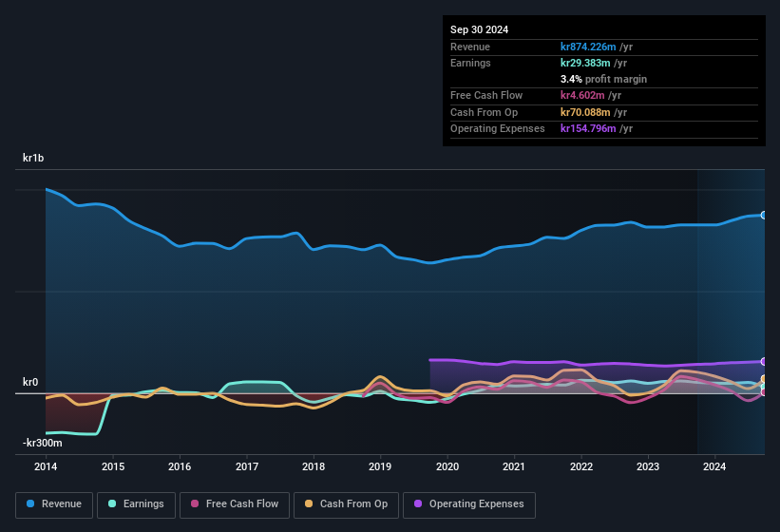Click the orange Cash From Op legend dot
This screenshot has width=780, height=532.
(x=309, y=503)
